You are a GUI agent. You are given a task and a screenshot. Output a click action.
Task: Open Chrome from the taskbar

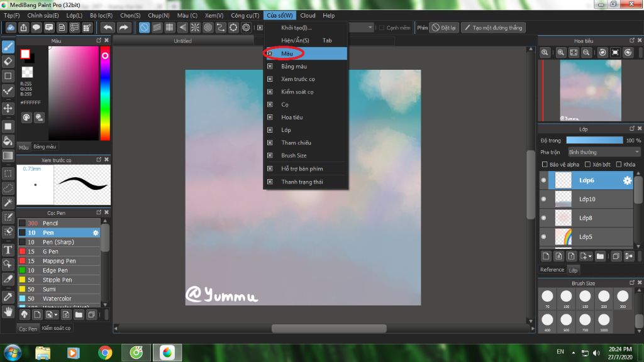105,353
